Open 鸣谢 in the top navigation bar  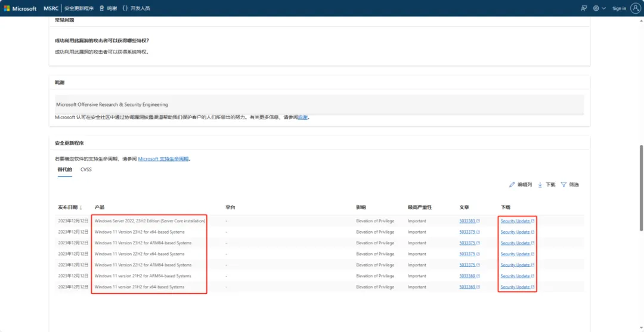click(x=109, y=8)
